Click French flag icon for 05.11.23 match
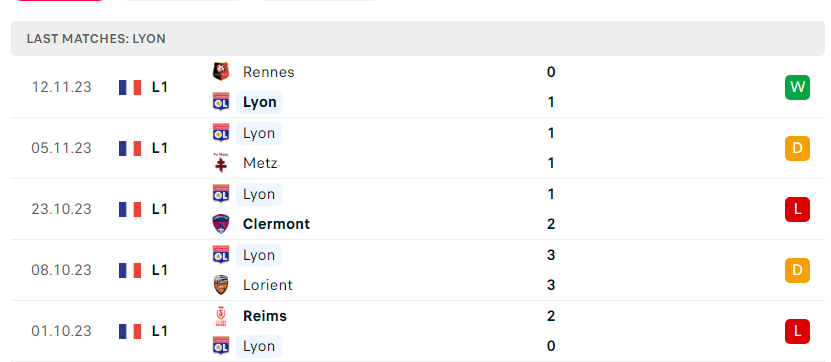This screenshot has height=362, width=831. [x=130, y=148]
